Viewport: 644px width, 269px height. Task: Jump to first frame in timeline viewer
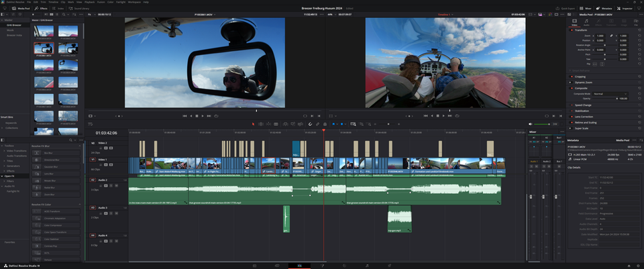[425, 116]
